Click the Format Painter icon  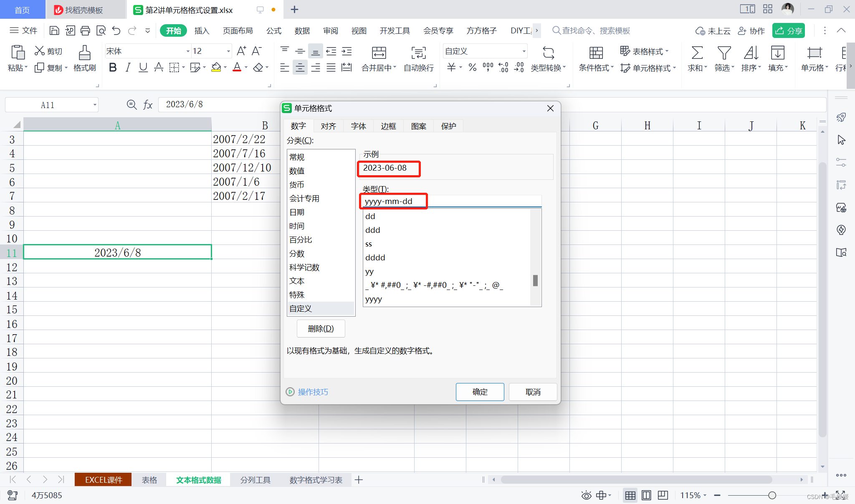click(84, 53)
